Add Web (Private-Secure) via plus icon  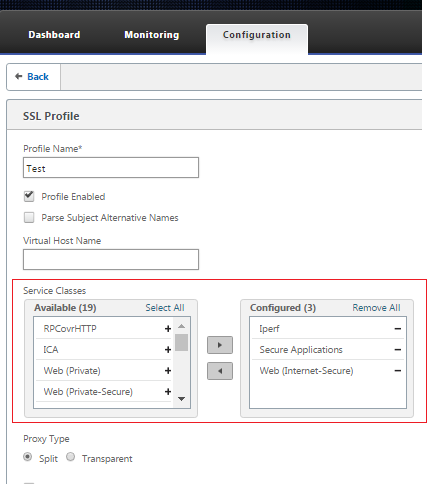tap(168, 392)
